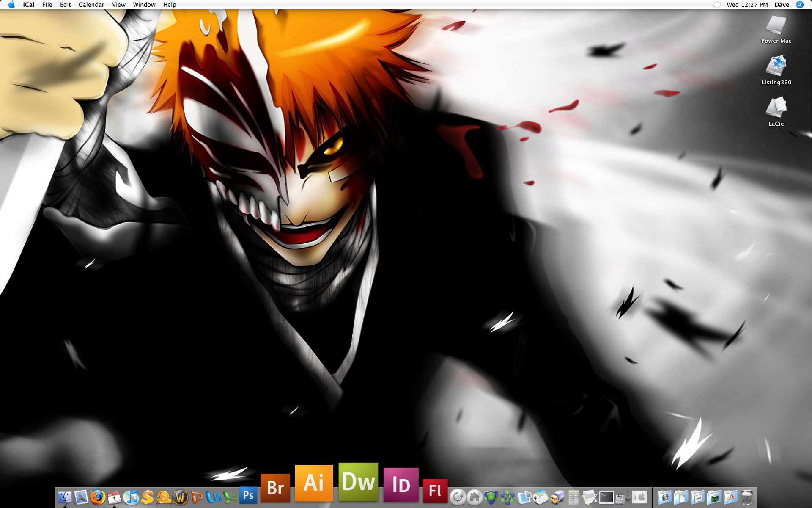Viewport: 812px width, 508px height.
Task: Click the speech bubble menu bar icon
Action: 717,5
